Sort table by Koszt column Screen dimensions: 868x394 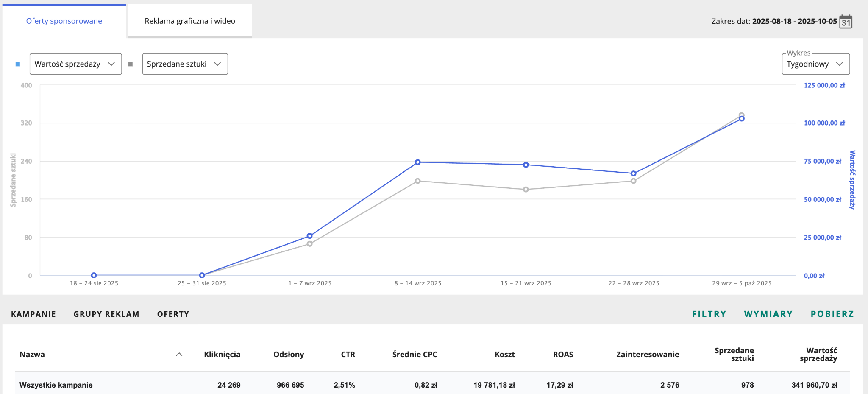[x=505, y=355]
